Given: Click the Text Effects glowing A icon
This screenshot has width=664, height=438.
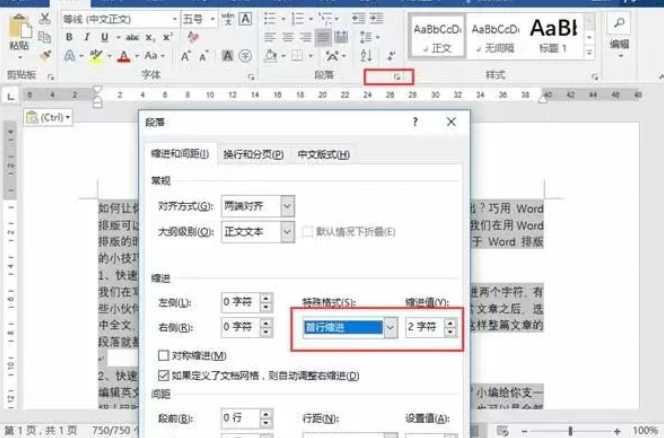Looking at the screenshot, I should tap(70, 55).
